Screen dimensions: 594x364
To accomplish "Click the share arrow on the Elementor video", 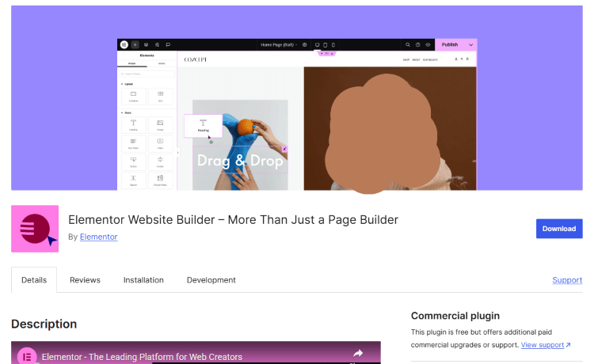I will [358, 354].
